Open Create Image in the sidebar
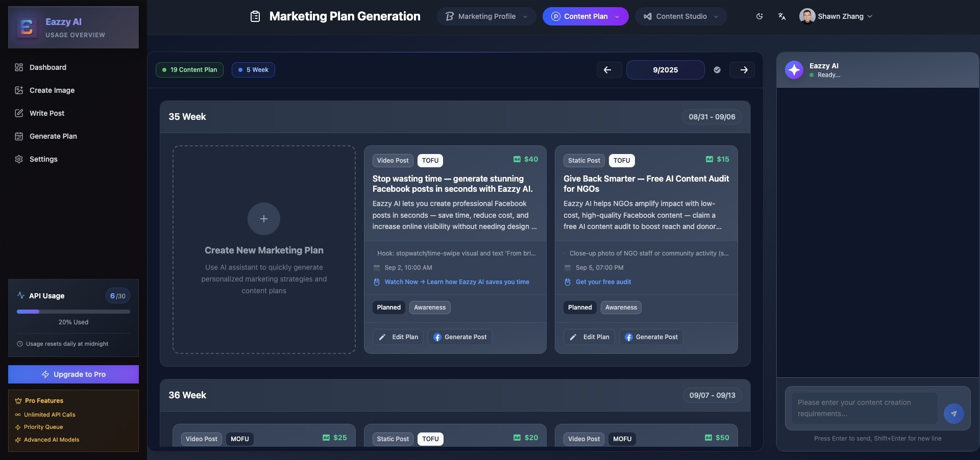Screen dimensions: 980x460 pos(73,90)
